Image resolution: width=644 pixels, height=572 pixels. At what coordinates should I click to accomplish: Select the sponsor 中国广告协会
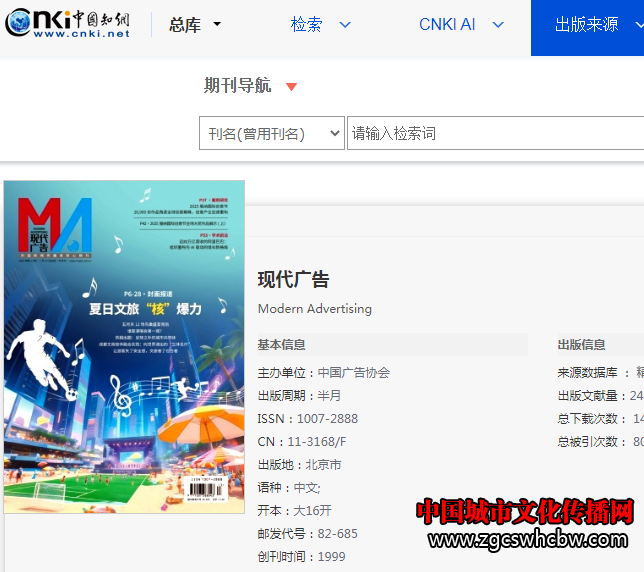point(354,372)
